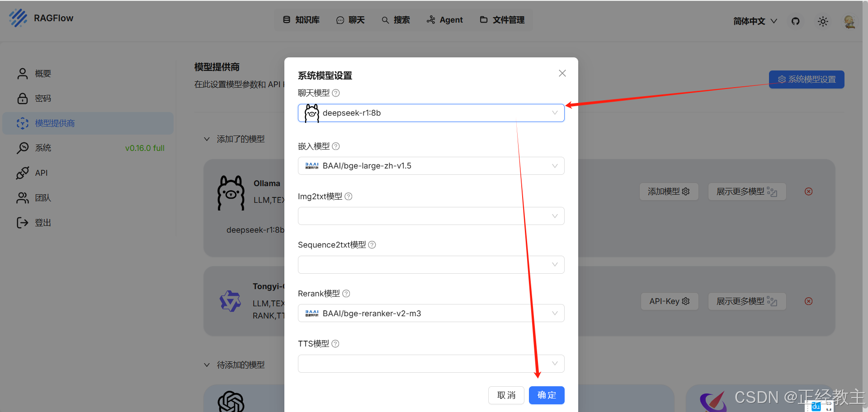Click the deepseek-r1:8b tag on Ollama card

click(255, 230)
